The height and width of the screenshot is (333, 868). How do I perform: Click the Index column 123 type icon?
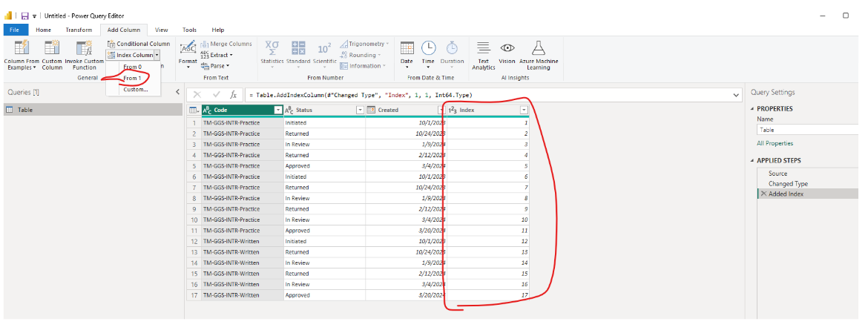(452, 110)
